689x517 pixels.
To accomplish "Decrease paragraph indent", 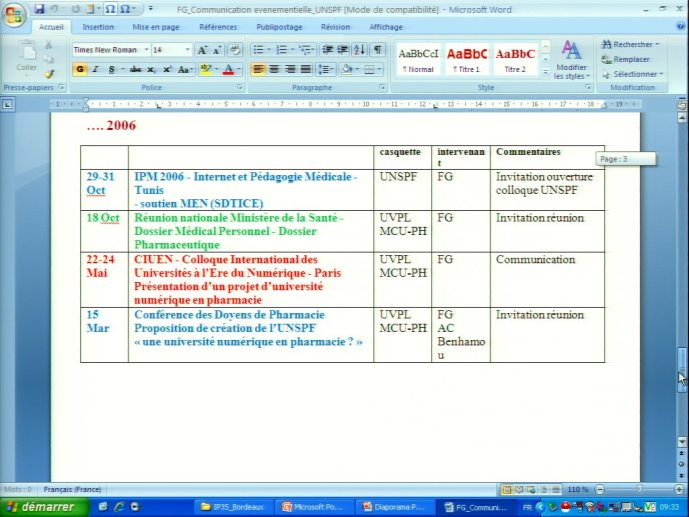I will 327,50.
